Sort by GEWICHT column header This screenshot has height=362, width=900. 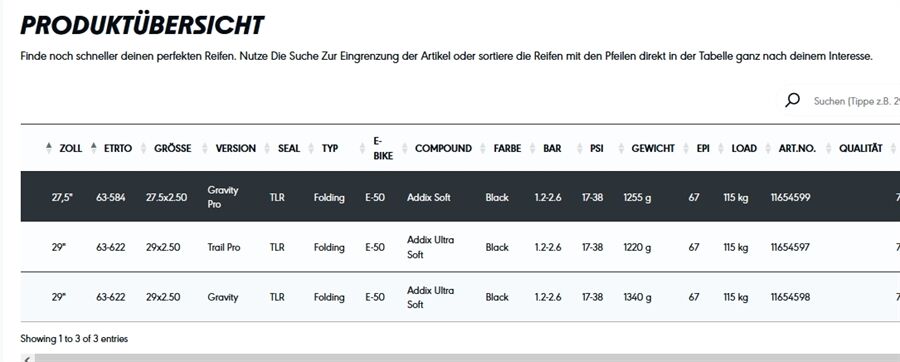653,148
